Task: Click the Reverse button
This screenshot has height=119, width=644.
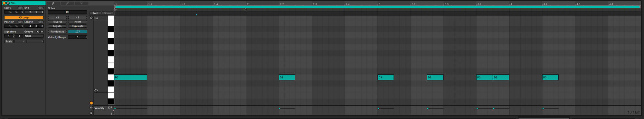Action: pos(57,22)
